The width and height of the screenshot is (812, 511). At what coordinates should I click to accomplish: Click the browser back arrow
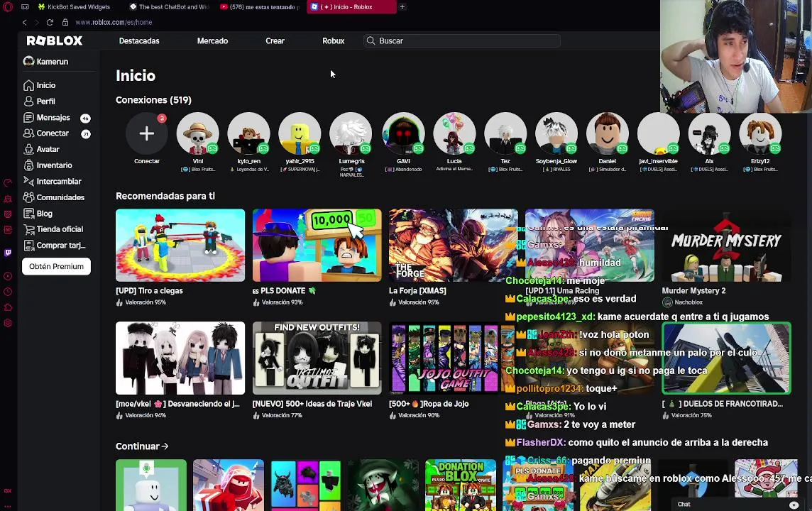point(24,22)
